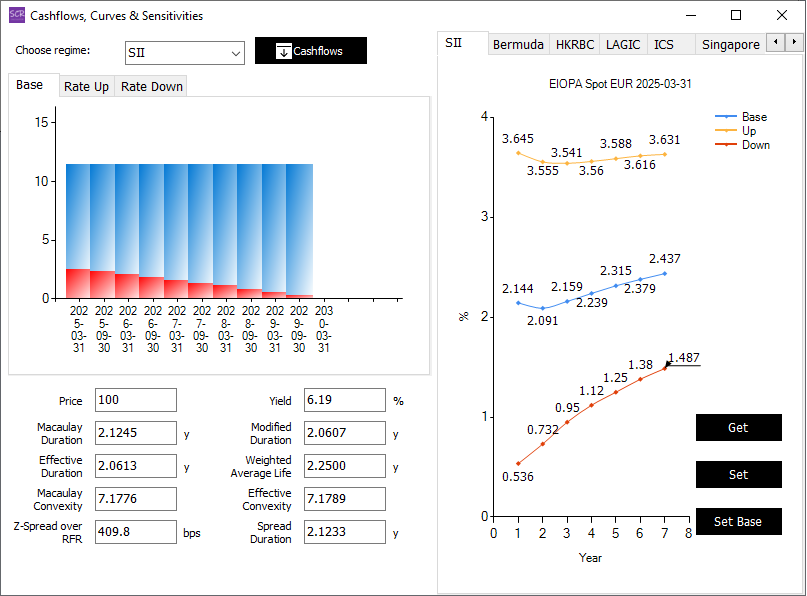Click the Cashflows download button
This screenshot has width=807, height=596.
[310, 51]
